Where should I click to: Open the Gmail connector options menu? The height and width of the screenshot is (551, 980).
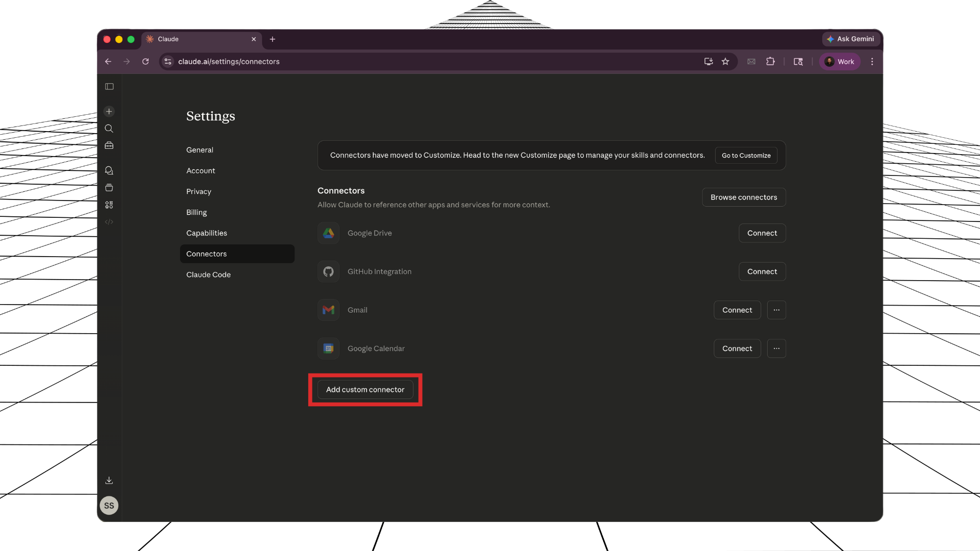[776, 310]
